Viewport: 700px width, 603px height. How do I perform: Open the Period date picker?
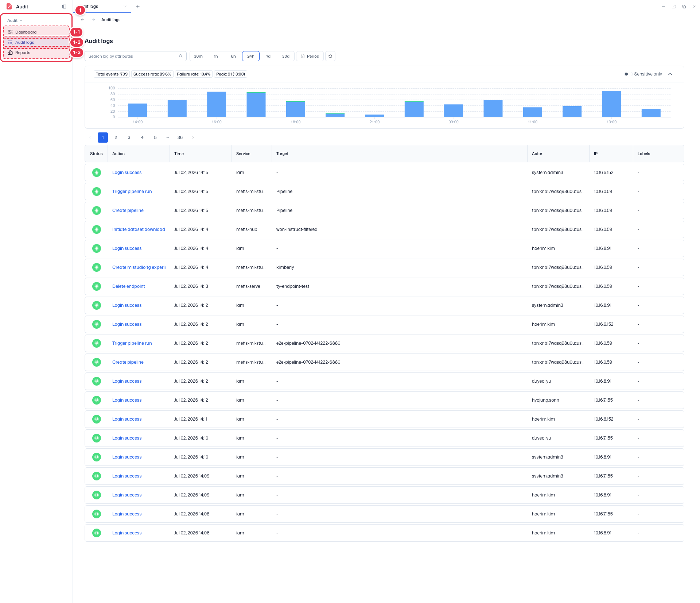(x=310, y=56)
